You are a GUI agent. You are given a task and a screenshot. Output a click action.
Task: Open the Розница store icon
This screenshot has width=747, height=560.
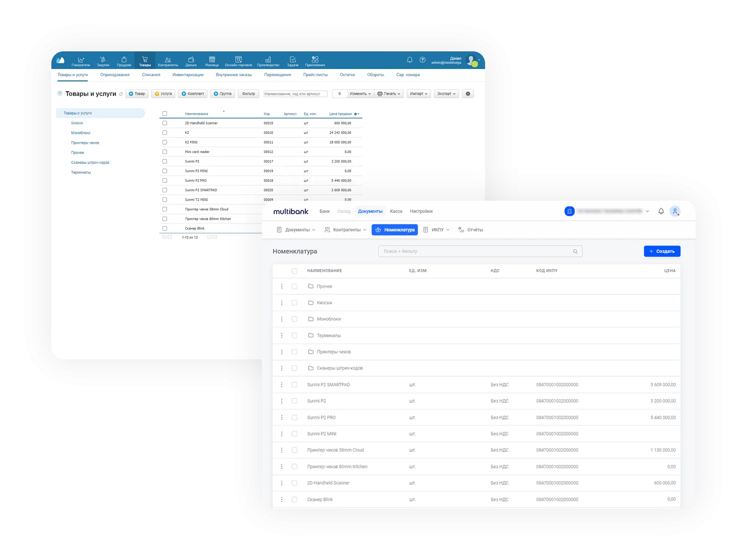click(x=212, y=61)
